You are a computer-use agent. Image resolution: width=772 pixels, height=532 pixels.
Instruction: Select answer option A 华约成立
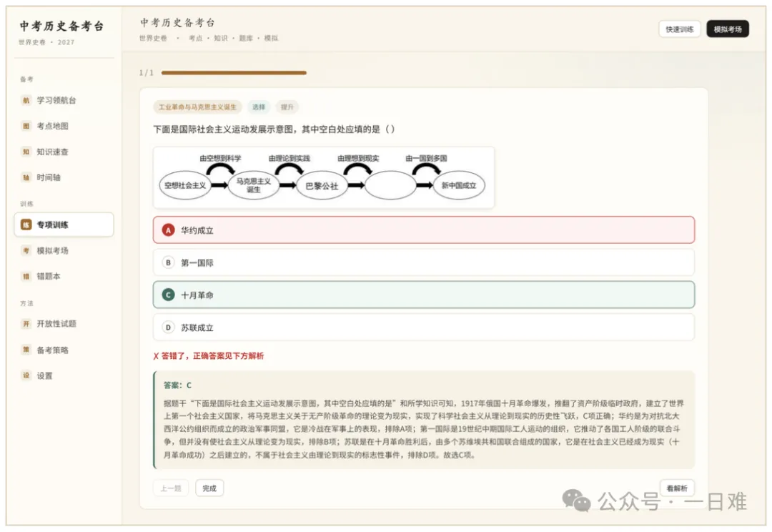click(x=424, y=230)
